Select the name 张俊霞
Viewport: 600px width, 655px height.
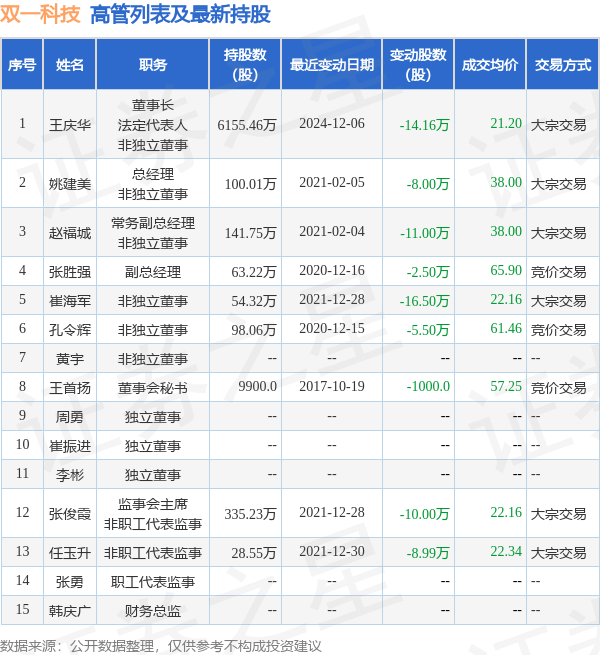(x=70, y=513)
